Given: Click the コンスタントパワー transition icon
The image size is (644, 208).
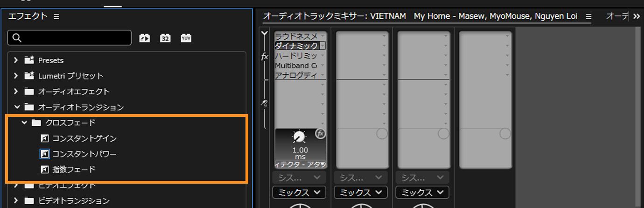Looking at the screenshot, I should (44, 154).
